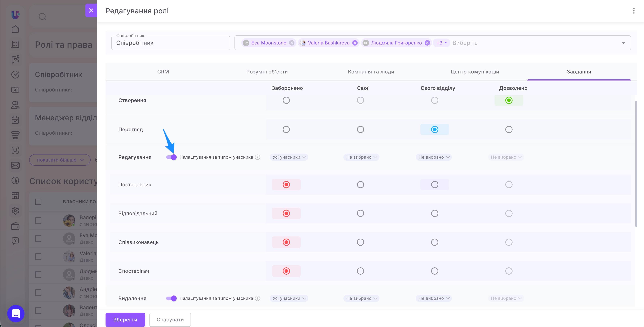Click the role name field Співробітник
The width and height of the screenshot is (644, 327).
pos(171,43)
